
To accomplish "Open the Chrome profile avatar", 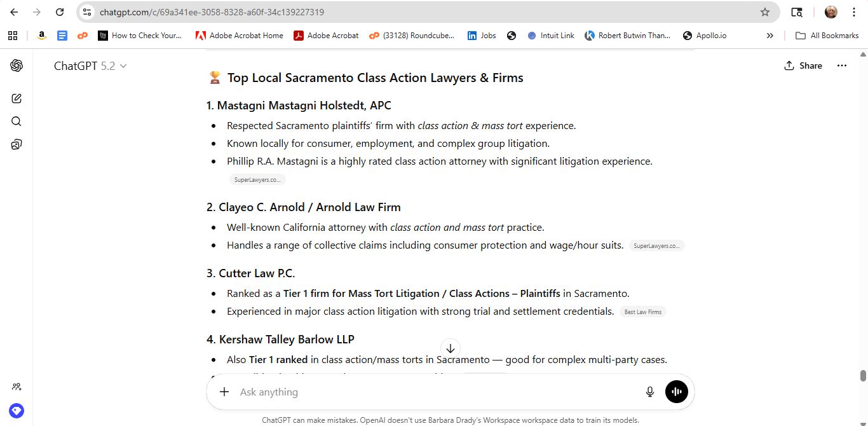I will (831, 12).
